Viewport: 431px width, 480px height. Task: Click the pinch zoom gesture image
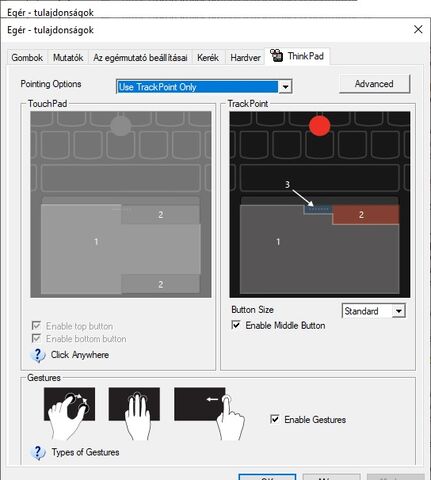pos(69,413)
